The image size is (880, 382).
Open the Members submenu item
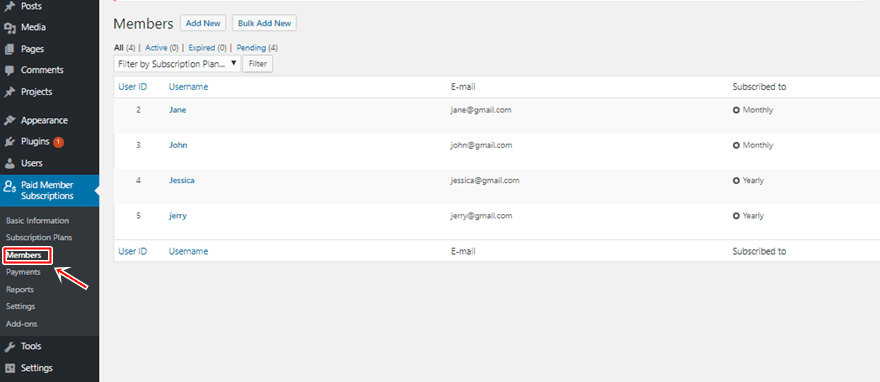(24, 255)
